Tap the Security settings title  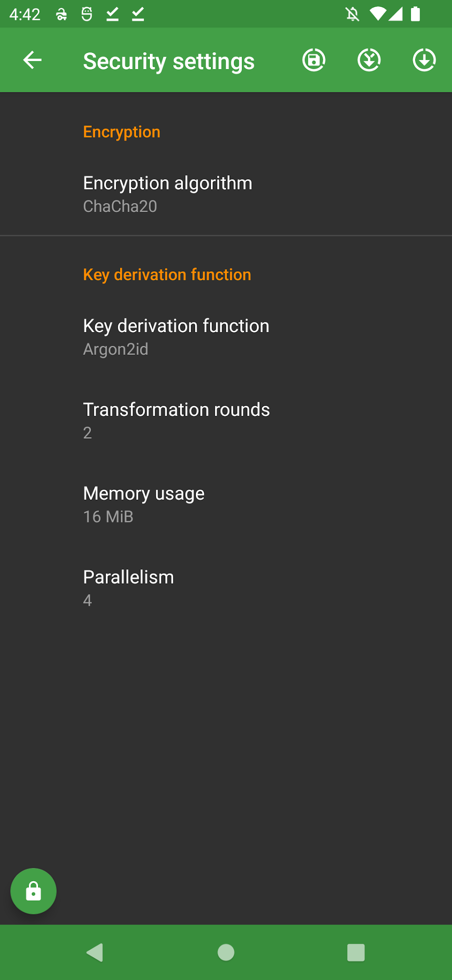pos(169,60)
